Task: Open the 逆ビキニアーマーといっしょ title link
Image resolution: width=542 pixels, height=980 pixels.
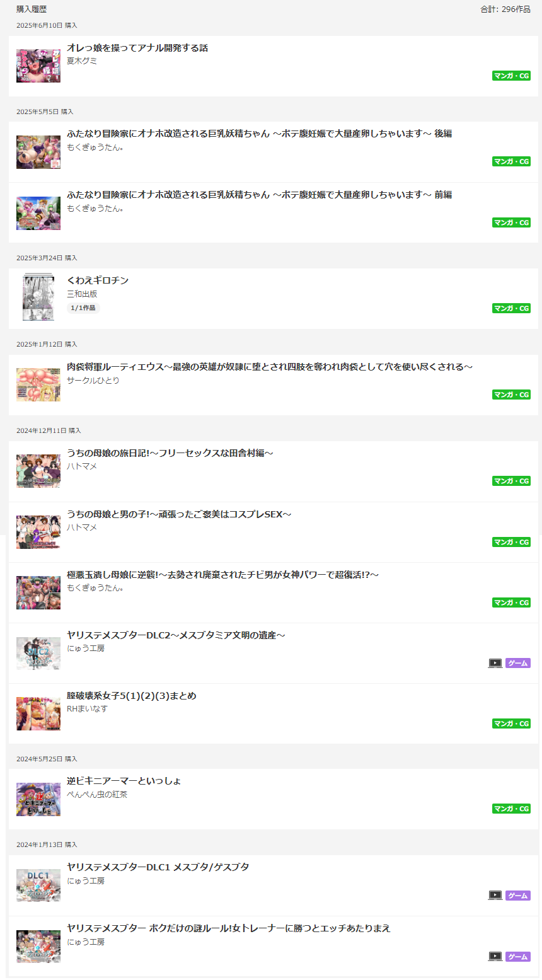Action: point(124,781)
